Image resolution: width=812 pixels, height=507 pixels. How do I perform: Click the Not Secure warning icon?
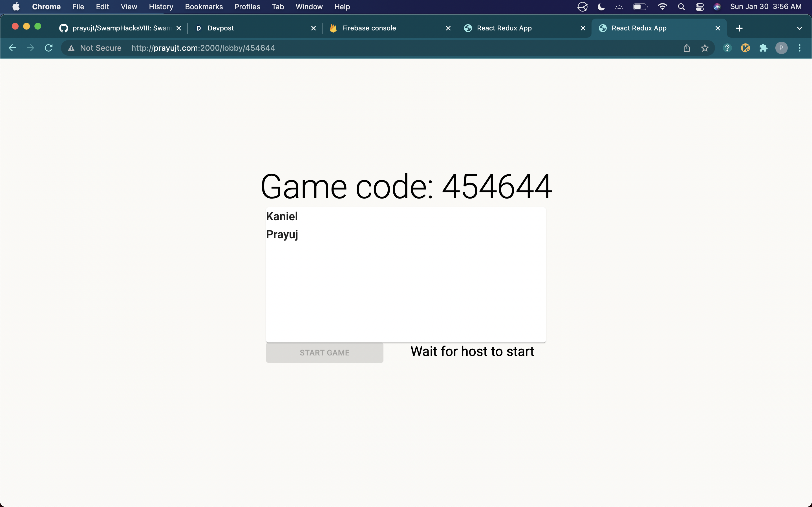tap(71, 48)
